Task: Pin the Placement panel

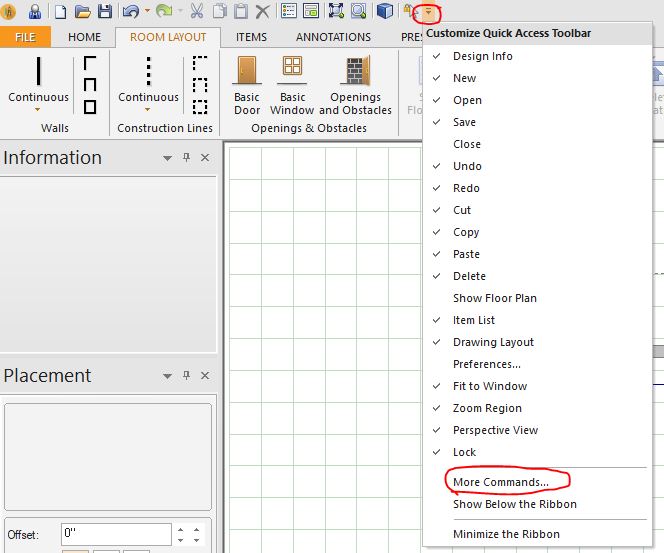Action: pos(186,375)
